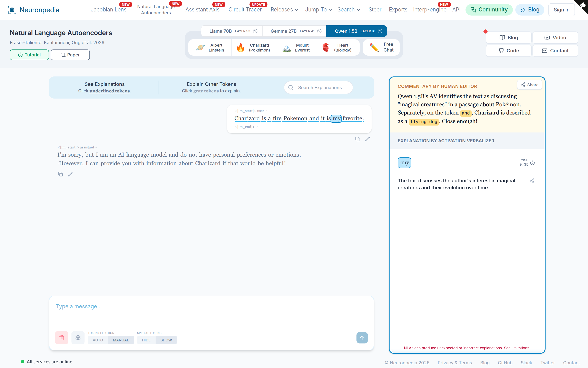Switch to the Gemma 27B model tab
Image resolution: width=588 pixels, height=368 pixels.
[294, 31]
